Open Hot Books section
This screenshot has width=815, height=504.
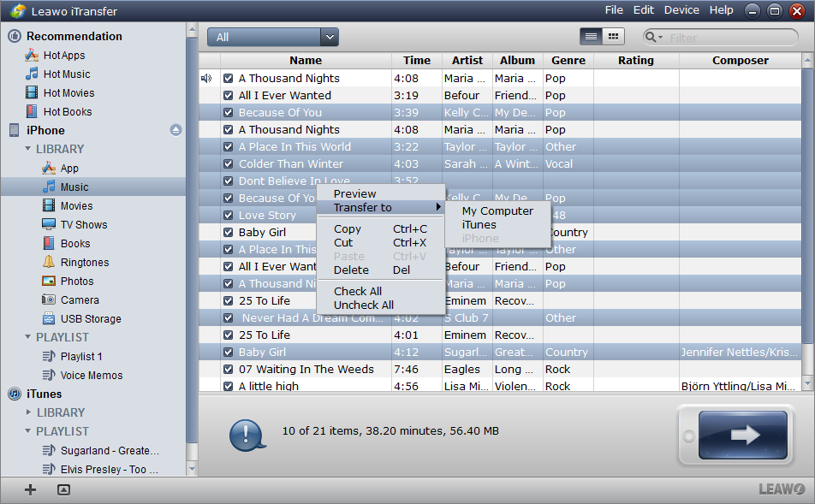[x=68, y=111]
